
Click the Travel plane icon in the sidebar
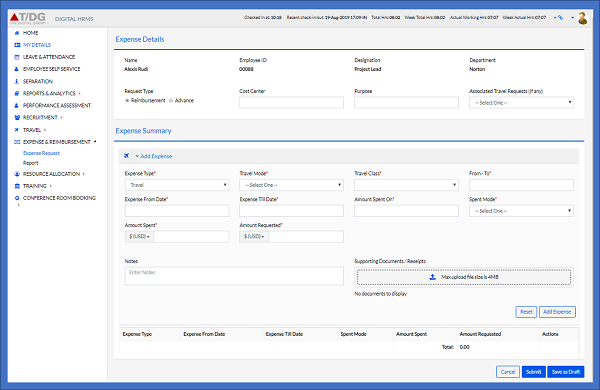tap(16, 130)
